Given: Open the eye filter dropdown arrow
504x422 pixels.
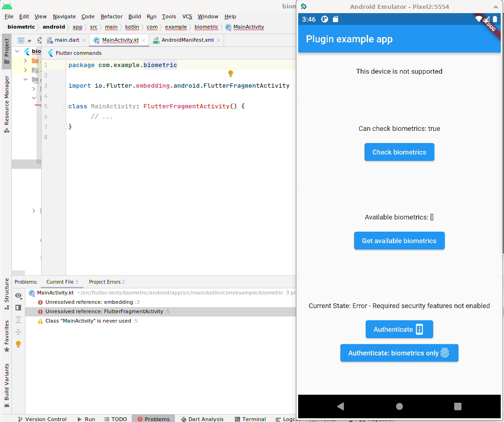Looking at the screenshot, I should (x=21, y=299).
